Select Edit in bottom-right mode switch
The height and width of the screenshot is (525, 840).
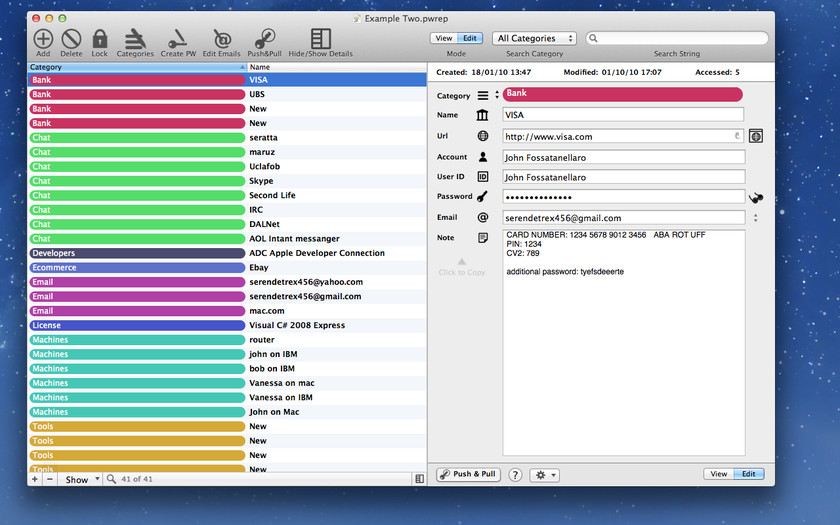tap(749, 474)
